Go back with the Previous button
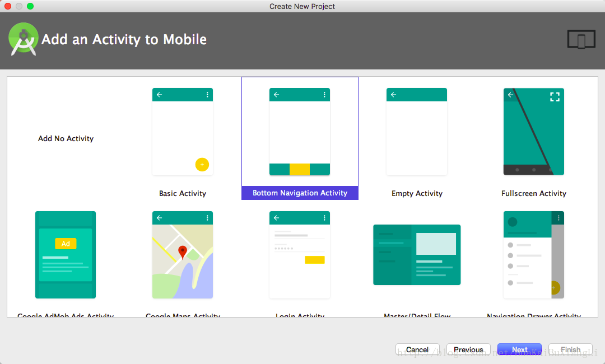605x364 pixels. [468, 349]
